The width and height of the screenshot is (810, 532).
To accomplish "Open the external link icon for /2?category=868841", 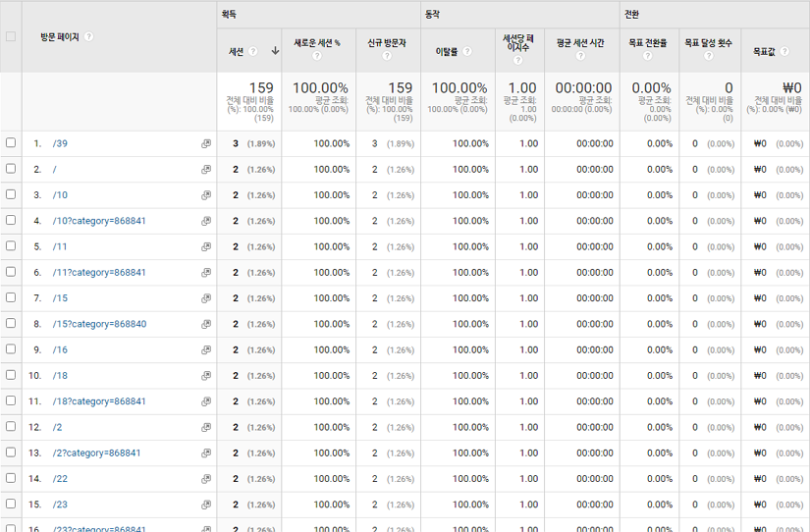I will click(x=206, y=453).
